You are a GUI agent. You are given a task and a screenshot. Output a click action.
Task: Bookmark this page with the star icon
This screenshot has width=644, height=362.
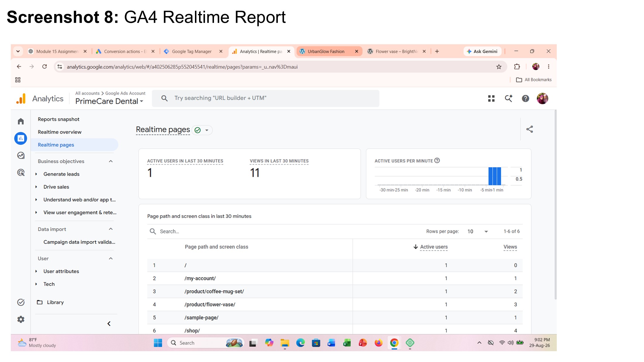499,67
